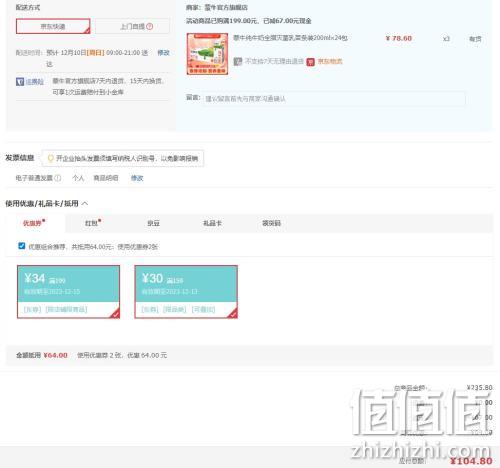
Task: Toggle the recommended coupon combination checkbox
Action: coord(22,246)
